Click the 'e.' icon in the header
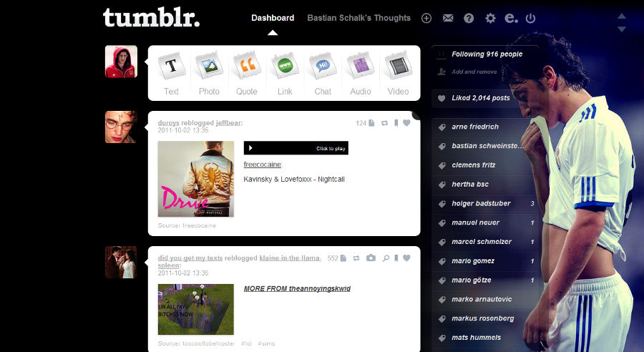Viewport: 644px width, 352px height. (511, 18)
